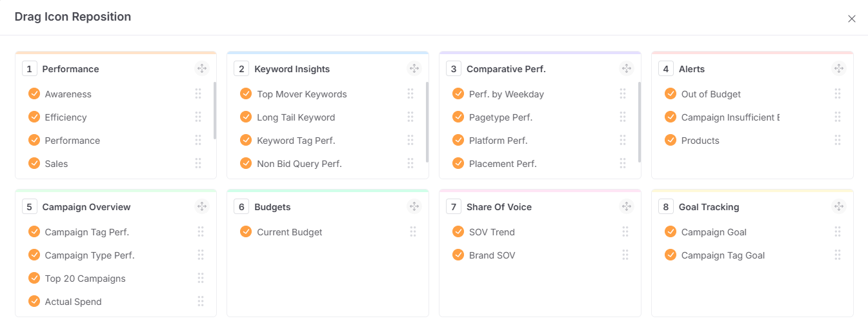
Task: Click the move icon on Performance card
Action: [x=202, y=68]
